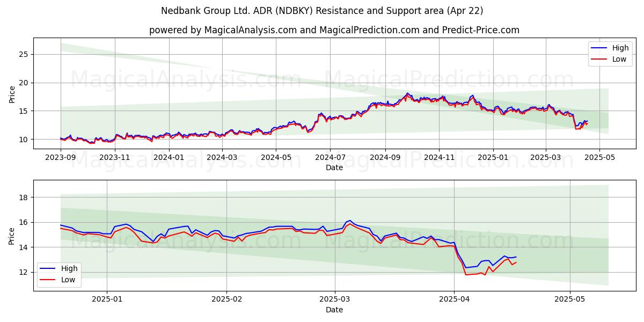Click the 2025-05 date label on top chart
The width and height of the screenshot is (644, 322).
(x=599, y=157)
